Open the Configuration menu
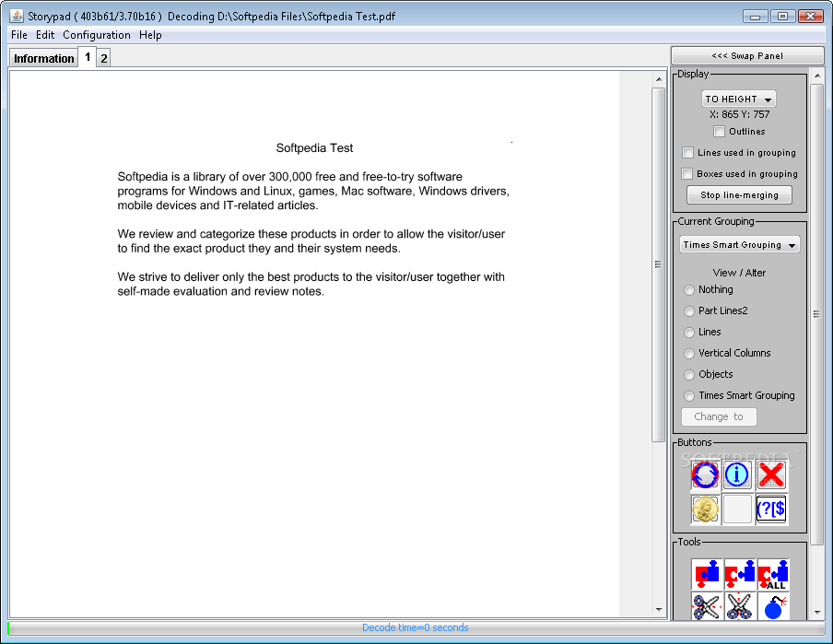Image resolution: width=833 pixels, height=644 pixels. (97, 35)
